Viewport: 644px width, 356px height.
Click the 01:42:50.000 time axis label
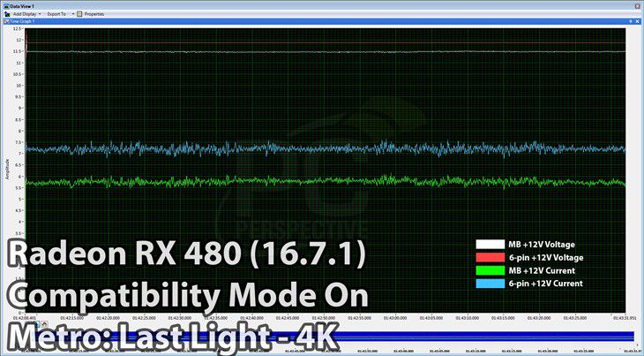click(323, 318)
